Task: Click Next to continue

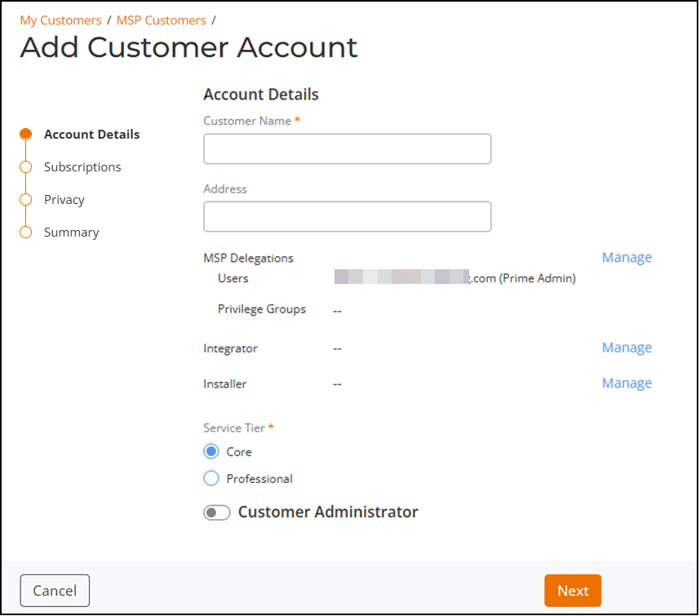Action: pos(573,591)
